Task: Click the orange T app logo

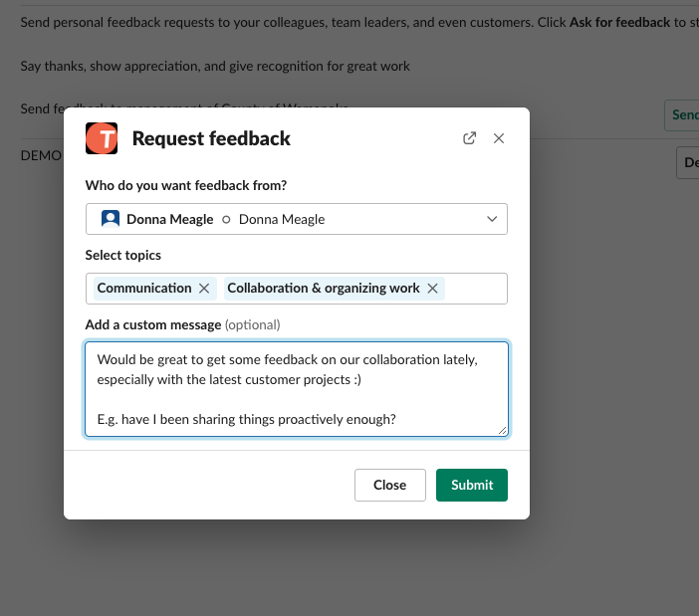Action: click(x=102, y=138)
